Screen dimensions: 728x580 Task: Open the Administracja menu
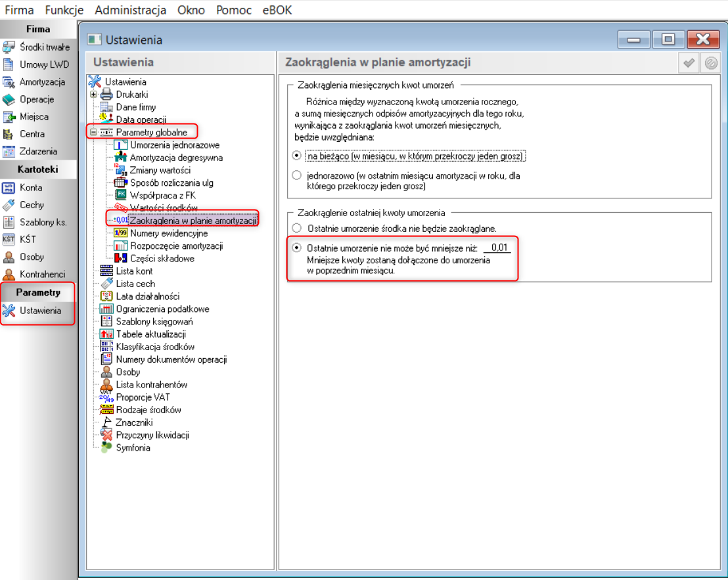(131, 10)
